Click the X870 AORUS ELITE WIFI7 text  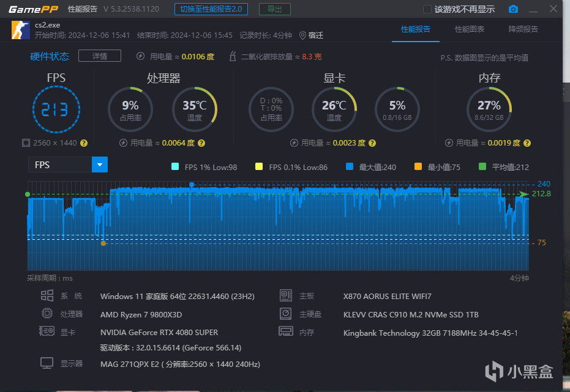pos(387,296)
